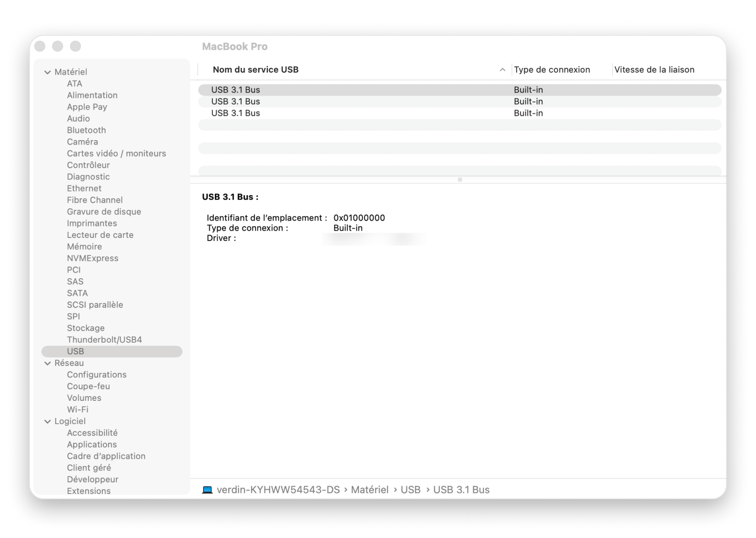Image resolution: width=756 pixels, height=538 pixels.
Task: Collapse the Logiciel section chevron
Action: [47, 422]
